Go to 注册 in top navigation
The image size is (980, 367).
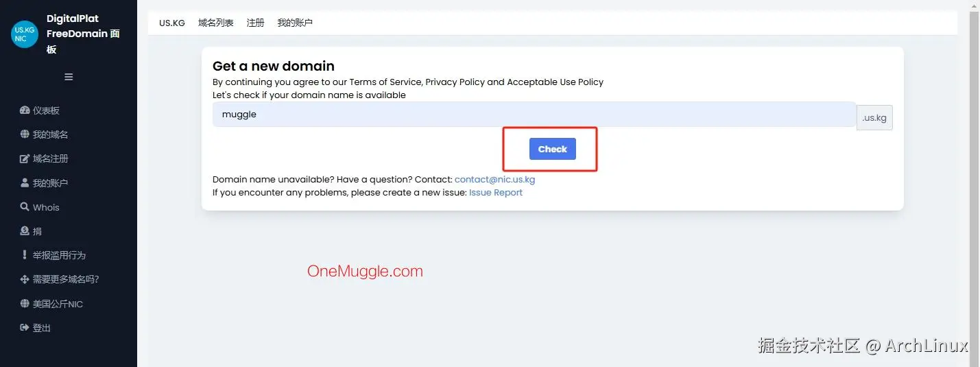click(x=255, y=23)
